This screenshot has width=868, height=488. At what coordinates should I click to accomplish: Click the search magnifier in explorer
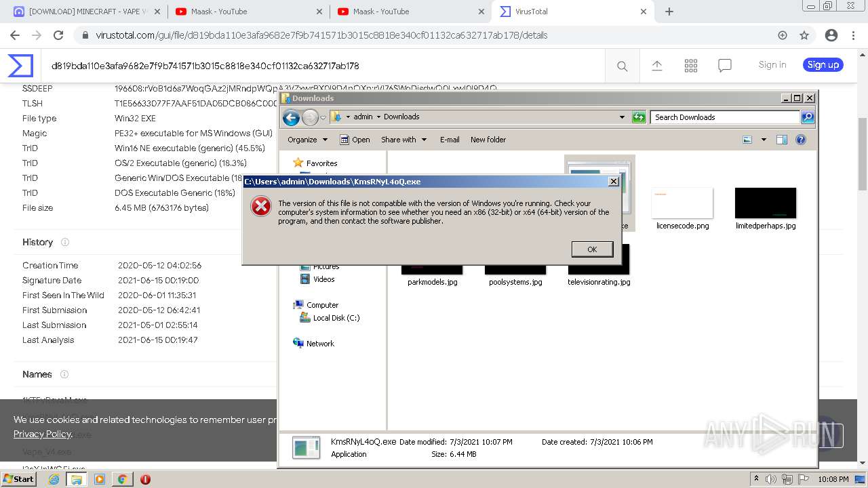pyautogui.click(x=808, y=117)
